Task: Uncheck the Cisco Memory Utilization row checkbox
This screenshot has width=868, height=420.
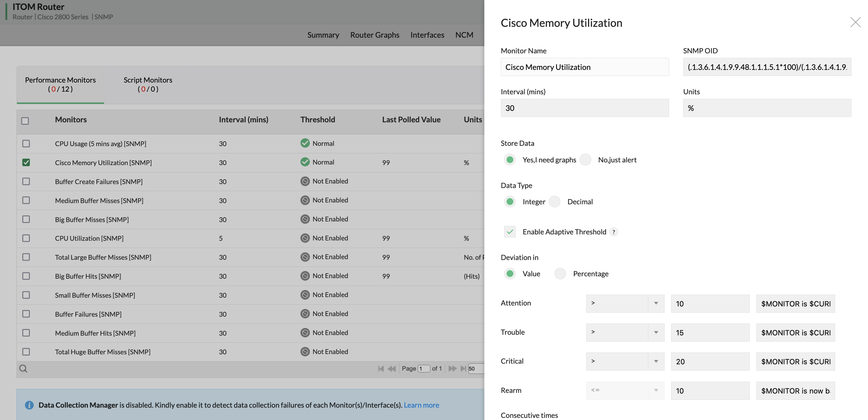Action: coord(26,162)
